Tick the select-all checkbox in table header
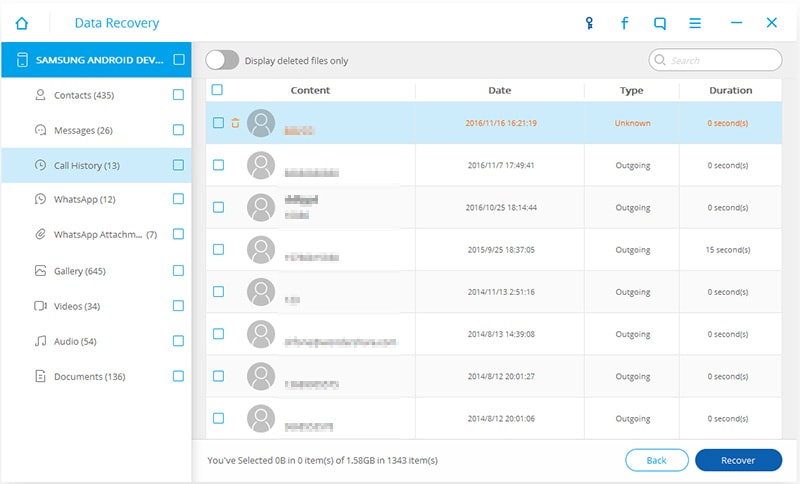 [x=217, y=90]
